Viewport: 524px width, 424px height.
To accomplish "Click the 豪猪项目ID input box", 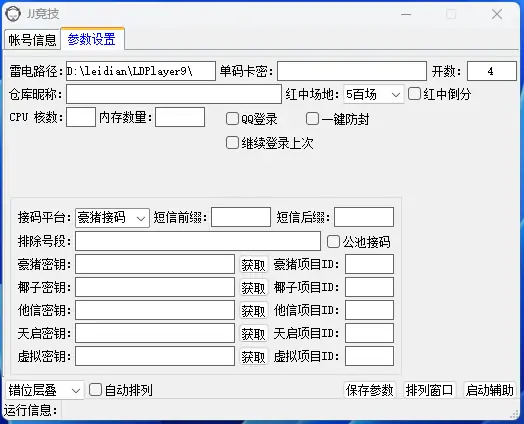I will click(369, 264).
